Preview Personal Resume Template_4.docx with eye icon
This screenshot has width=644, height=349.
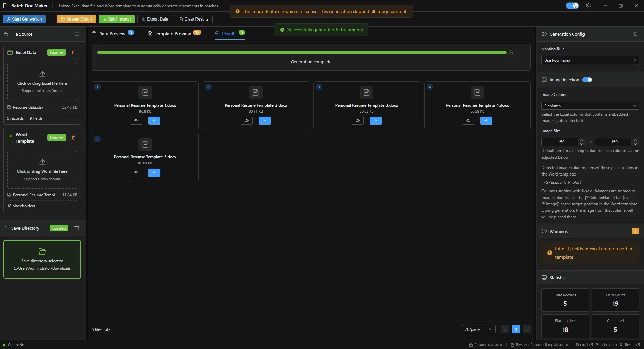(x=468, y=121)
